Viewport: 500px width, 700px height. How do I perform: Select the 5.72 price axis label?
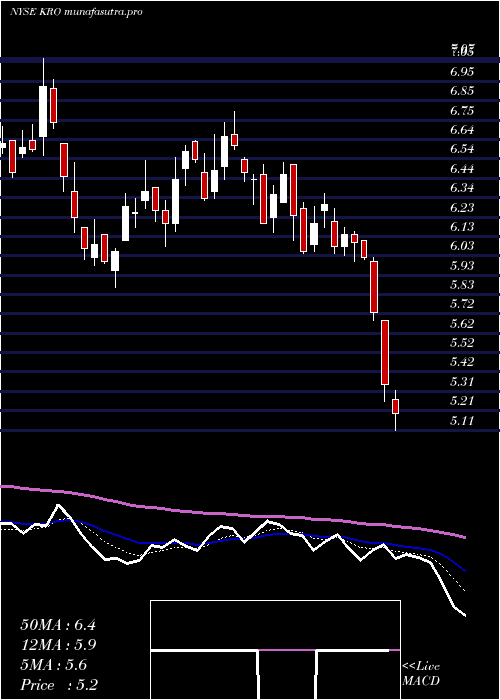[x=462, y=304]
